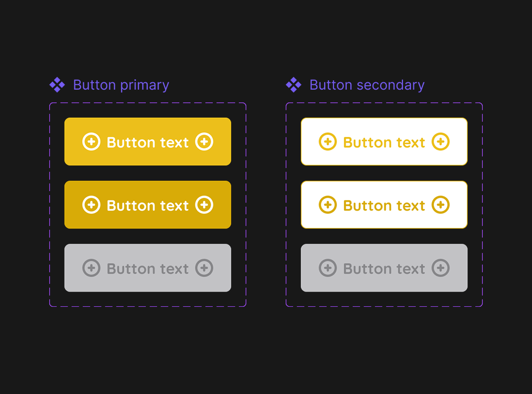
Task: Click right plus icon on top yellow button
Action: [x=204, y=142]
